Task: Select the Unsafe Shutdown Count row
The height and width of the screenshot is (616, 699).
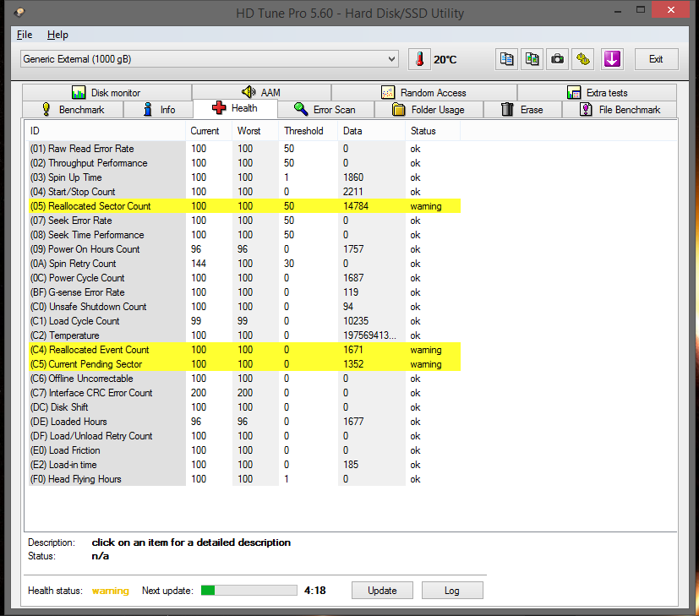Action: (244, 307)
